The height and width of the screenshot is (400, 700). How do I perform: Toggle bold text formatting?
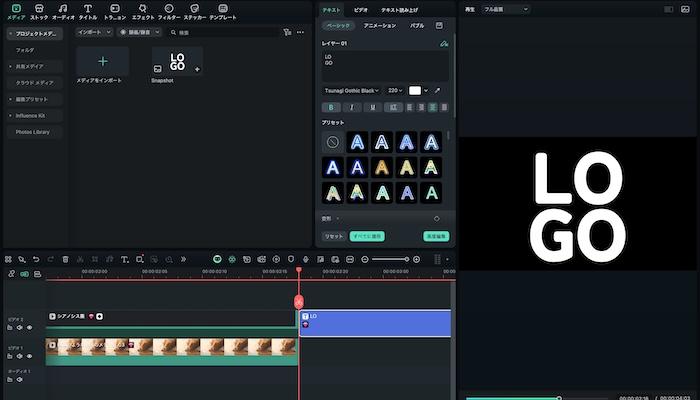[x=330, y=107]
